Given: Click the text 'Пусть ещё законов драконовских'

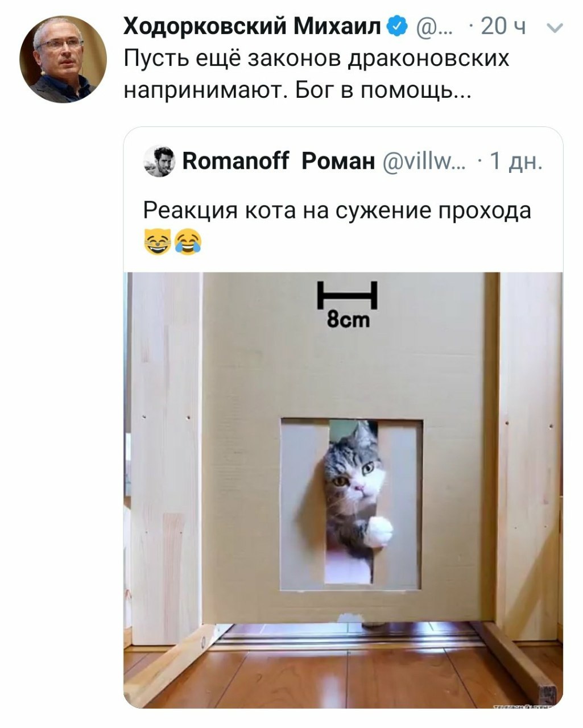Looking at the screenshot, I should coord(317,59).
